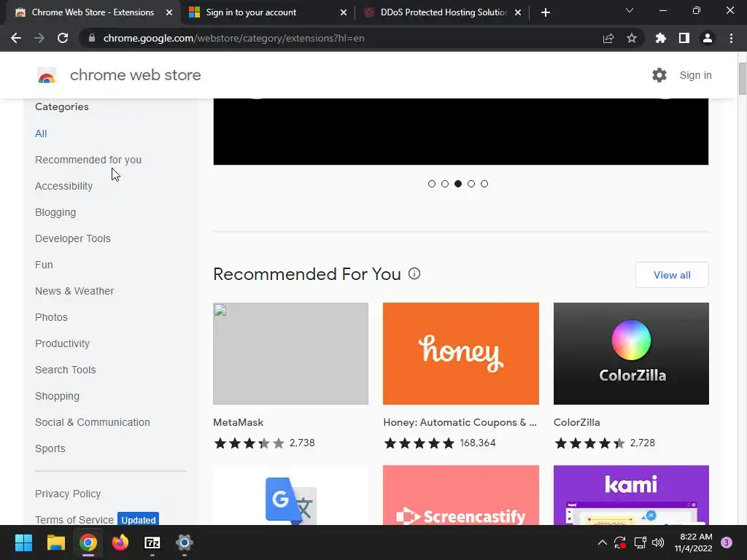Reload the current page

point(63,38)
